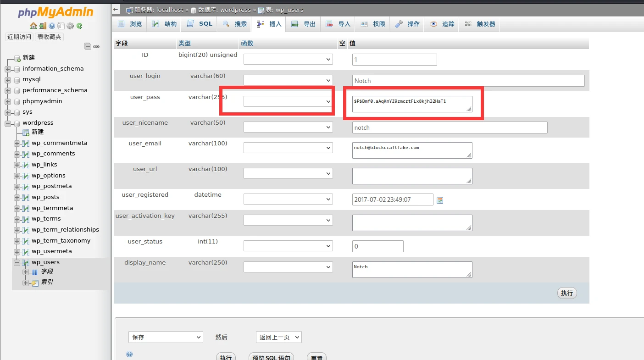Open phpMyAdmin documentation blue question icon

(x=52, y=26)
